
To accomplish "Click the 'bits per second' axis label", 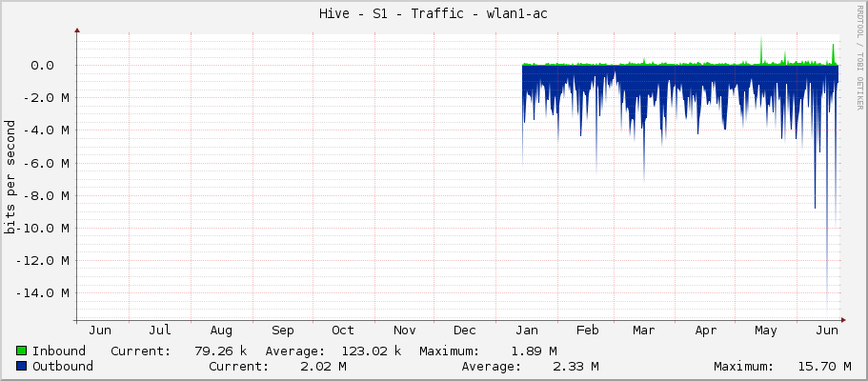I will pyautogui.click(x=10, y=176).
